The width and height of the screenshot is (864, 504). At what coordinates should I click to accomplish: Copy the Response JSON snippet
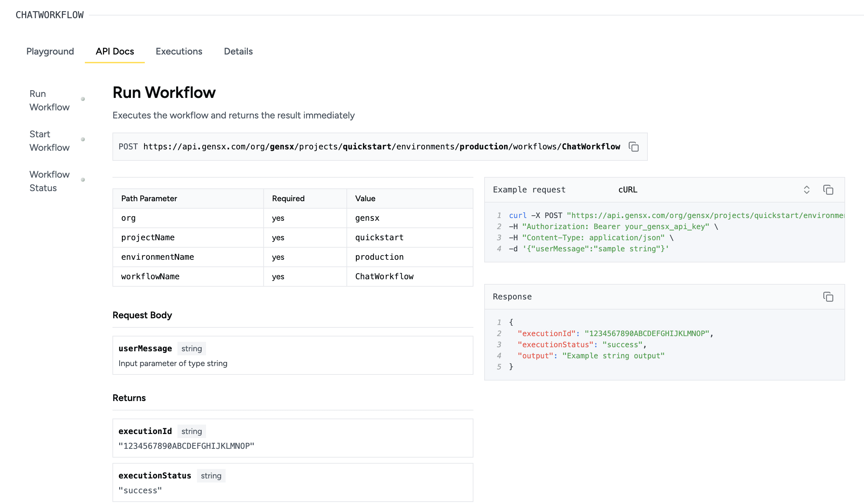829,297
